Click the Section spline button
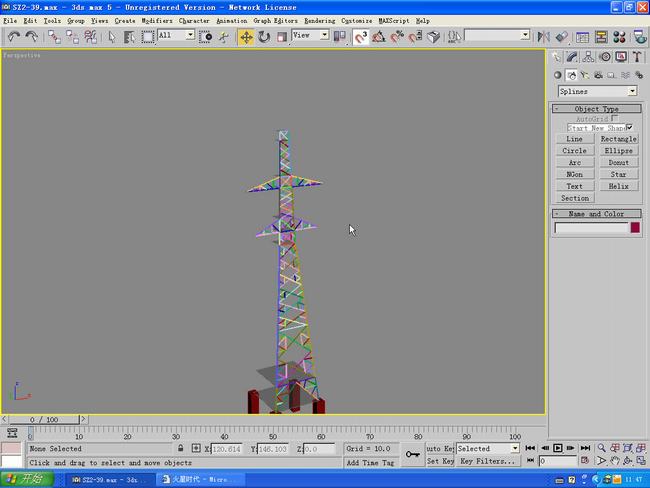 575,198
